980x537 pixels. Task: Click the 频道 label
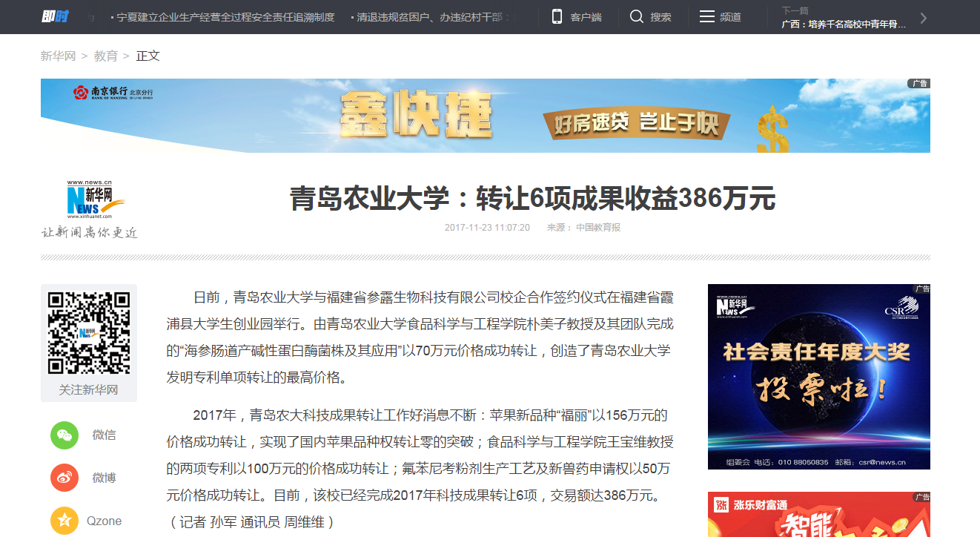[x=730, y=17]
